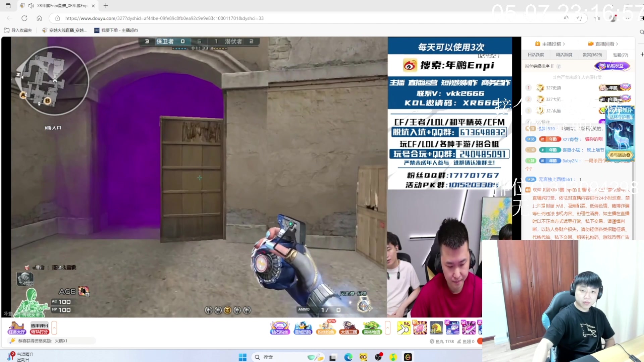This screenshot has height=362, width=644.
Task: Send the blue cat gift
Action: [452, 327]
